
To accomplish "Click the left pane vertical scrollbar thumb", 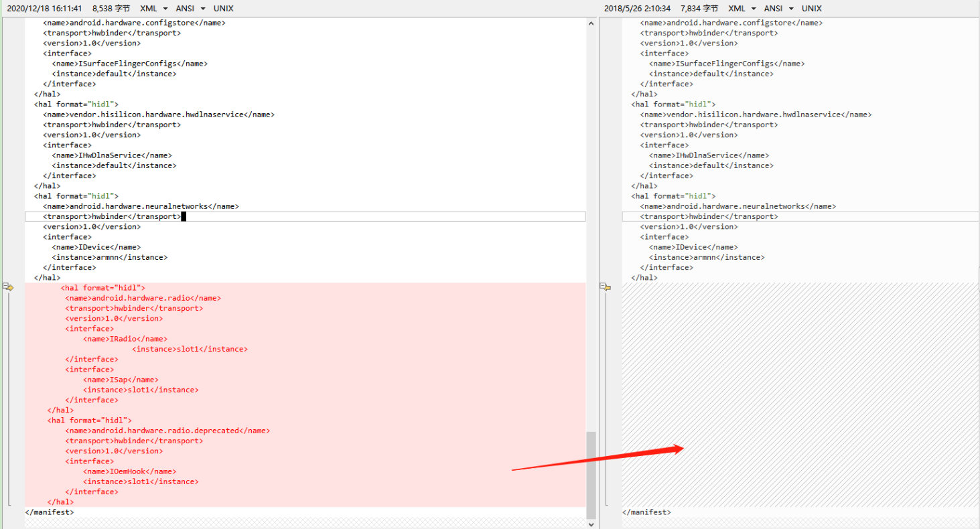I will tap(591, 475).
